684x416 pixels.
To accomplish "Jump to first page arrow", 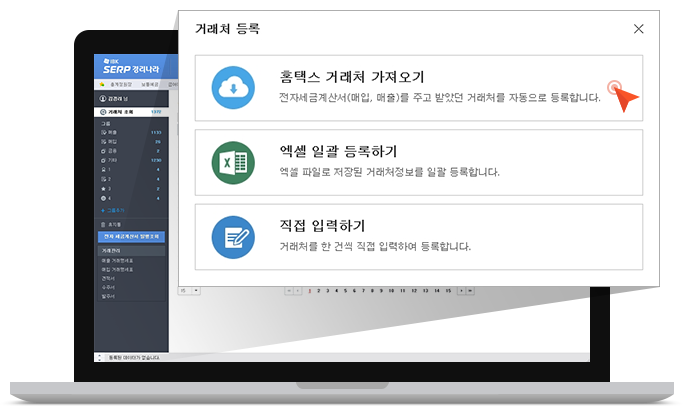I will coord(288,291).
